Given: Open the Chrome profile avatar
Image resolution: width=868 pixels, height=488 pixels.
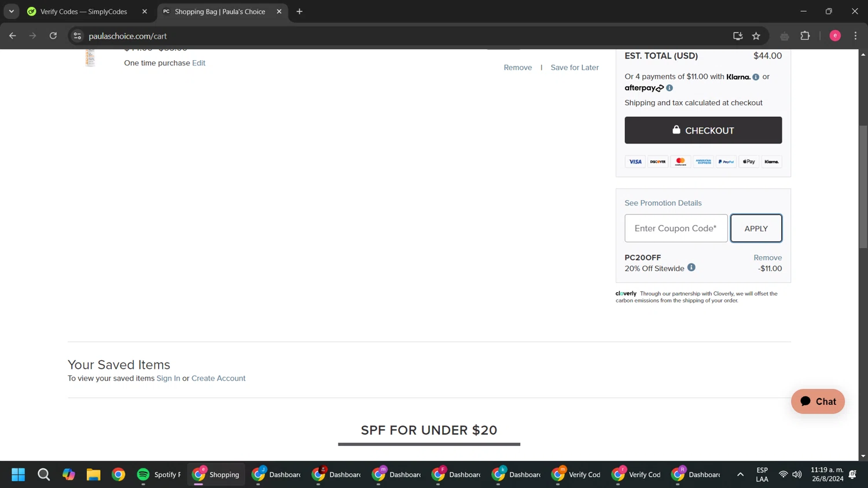Looking at the screenshot, I should [835, 36].
